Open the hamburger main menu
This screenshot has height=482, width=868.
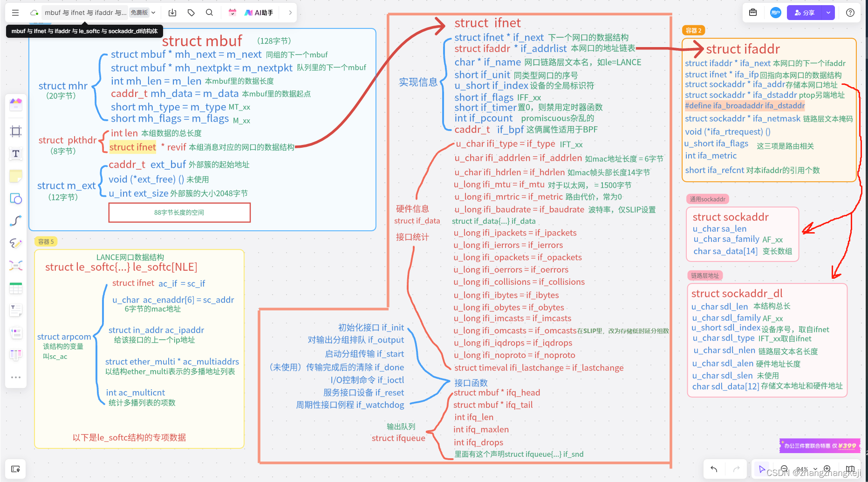click(15, 13)
